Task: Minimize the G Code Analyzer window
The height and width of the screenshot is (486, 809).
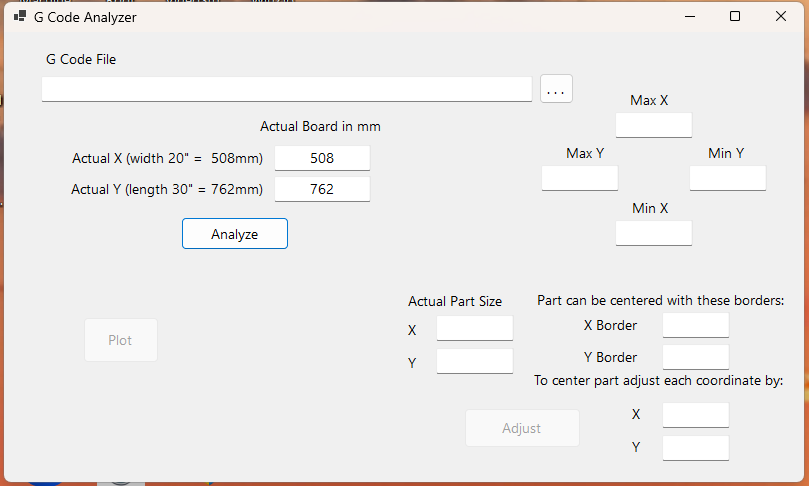Action: click(x=689, y=17)
